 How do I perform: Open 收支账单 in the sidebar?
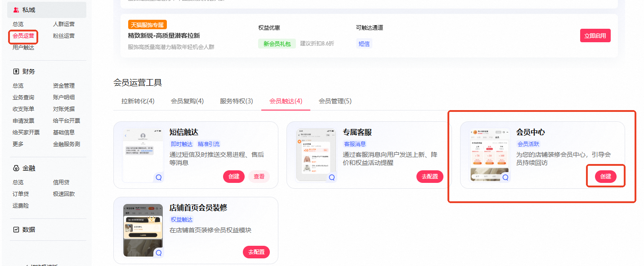tap(23, 109)
